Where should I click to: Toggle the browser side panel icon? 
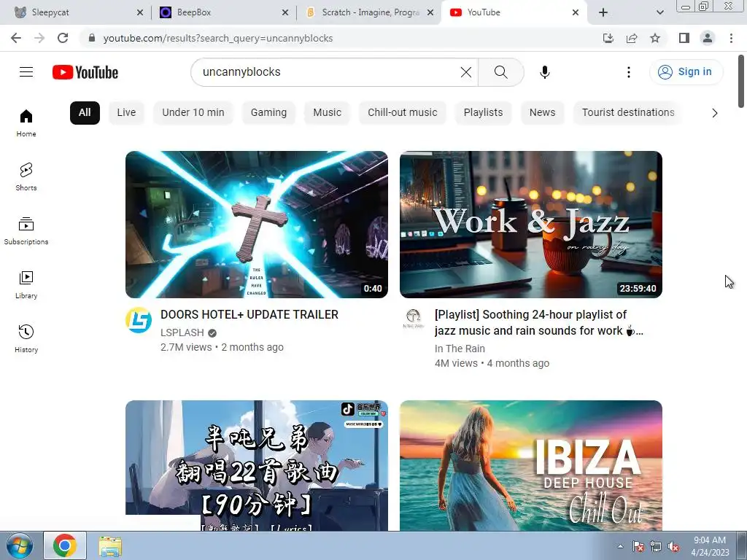[684, 38]
